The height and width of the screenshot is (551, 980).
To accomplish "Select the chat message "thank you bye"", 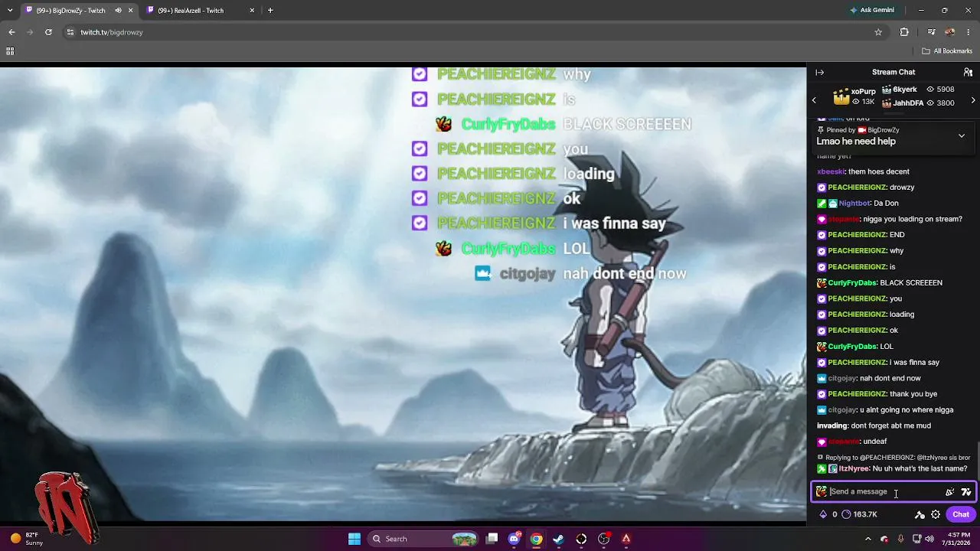I will [913, 394].
